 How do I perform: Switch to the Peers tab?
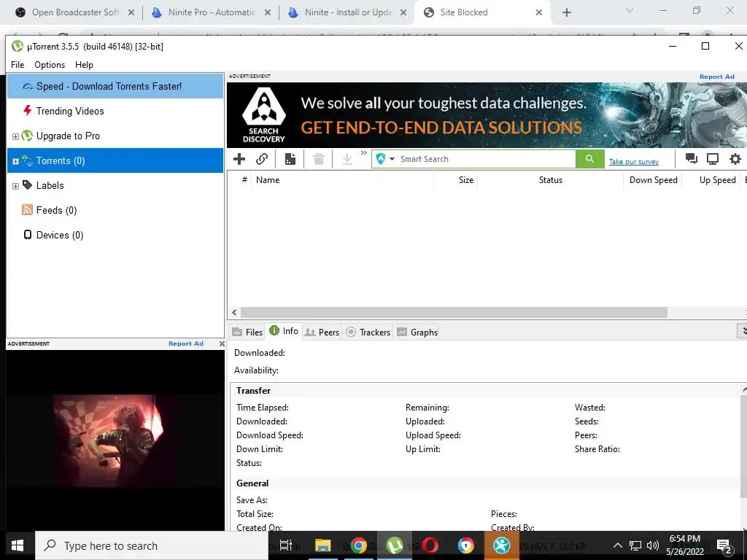[x=322, y=332]
